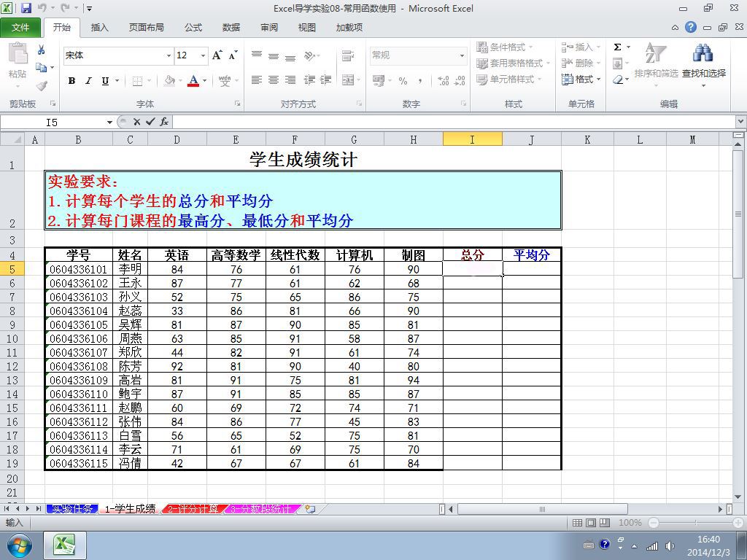Toggle Underline formatting
This screenshot has width=747, height=560.
[105, 80]
